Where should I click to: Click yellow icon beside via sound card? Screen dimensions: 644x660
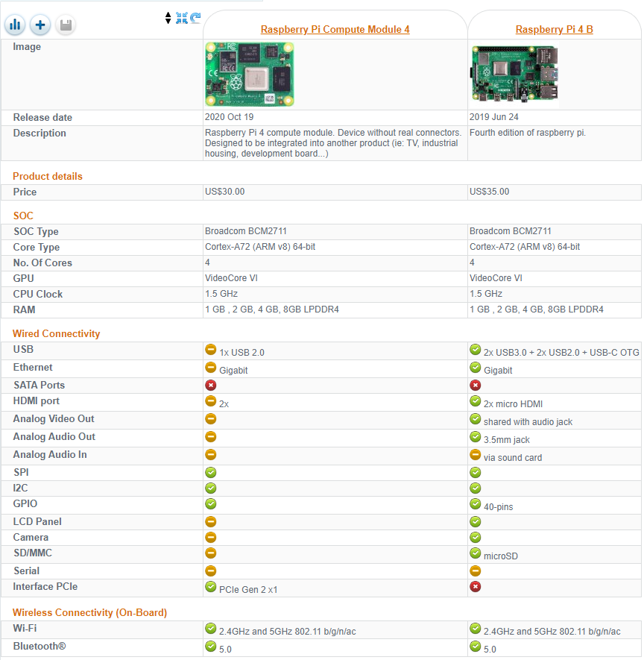[476, 455]
